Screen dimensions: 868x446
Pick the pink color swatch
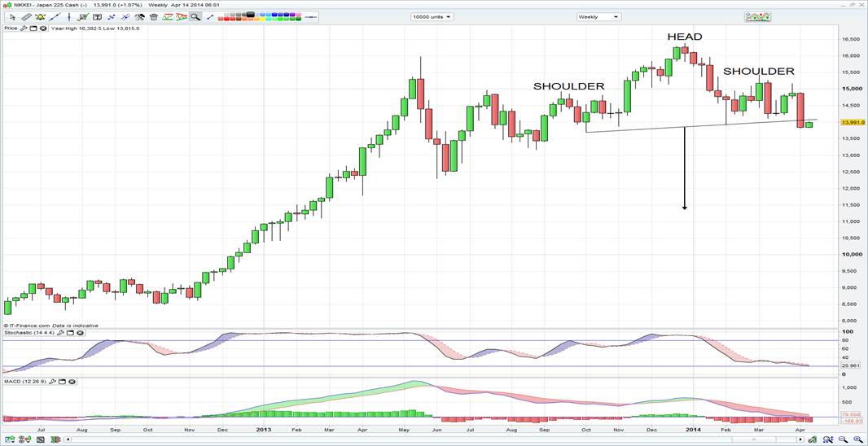(x=298, y=15)
